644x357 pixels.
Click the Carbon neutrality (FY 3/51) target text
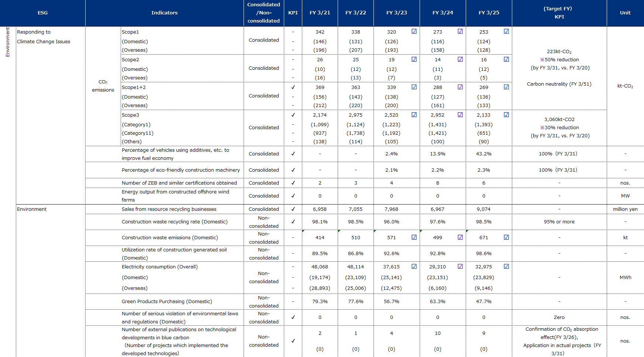click(x=559, y=84)
